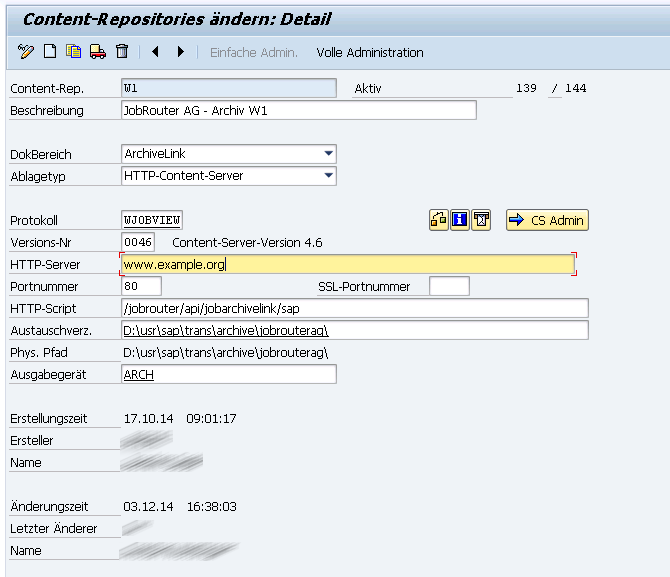Select Einfache Admin. in toolbar
The height and width of the screenshot is (577, 670).
[x=253, y=52]
